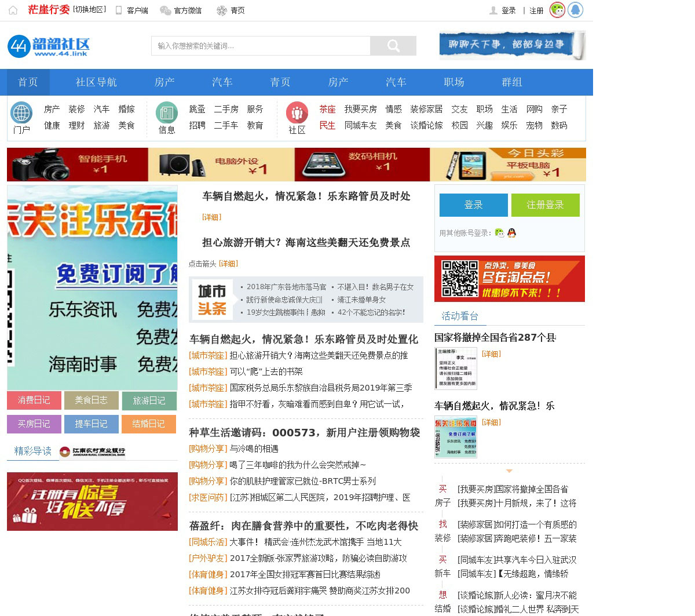
Task: Expand the orange down arrow below 活动看台
Action: coord(509,471)
